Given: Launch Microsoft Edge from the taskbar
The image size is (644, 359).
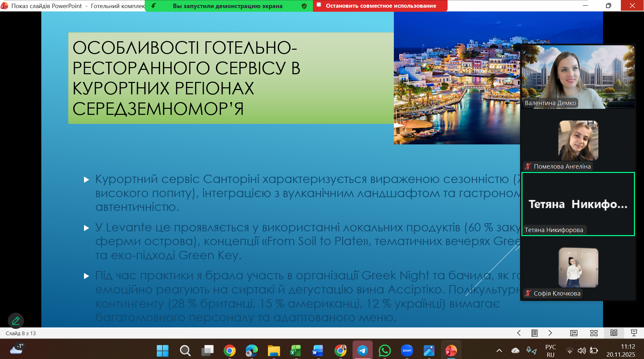Looking at the screenshot, I should tap(251, 351).
